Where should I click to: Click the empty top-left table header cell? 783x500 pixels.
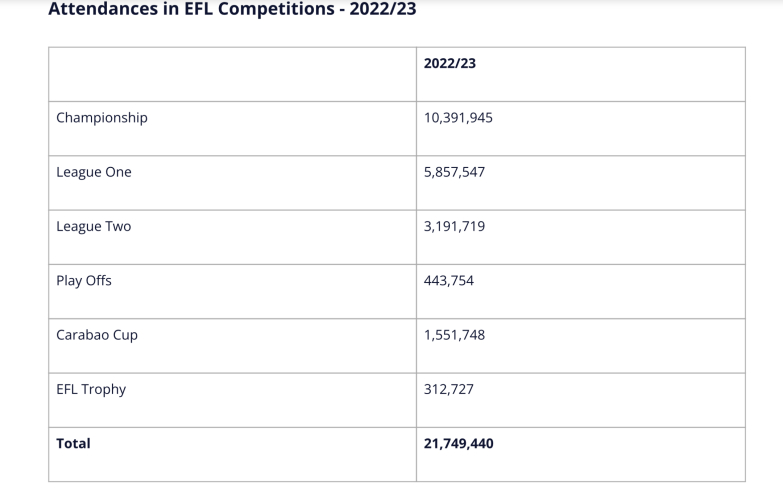point(232,74)
